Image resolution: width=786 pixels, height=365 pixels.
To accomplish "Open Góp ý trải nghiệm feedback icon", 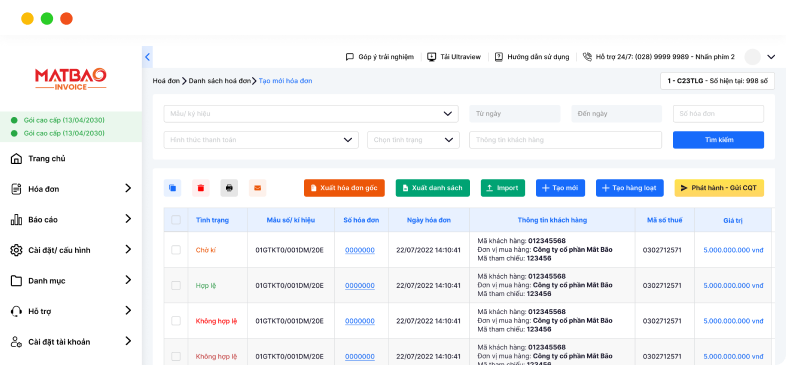I will coord(350,57).
